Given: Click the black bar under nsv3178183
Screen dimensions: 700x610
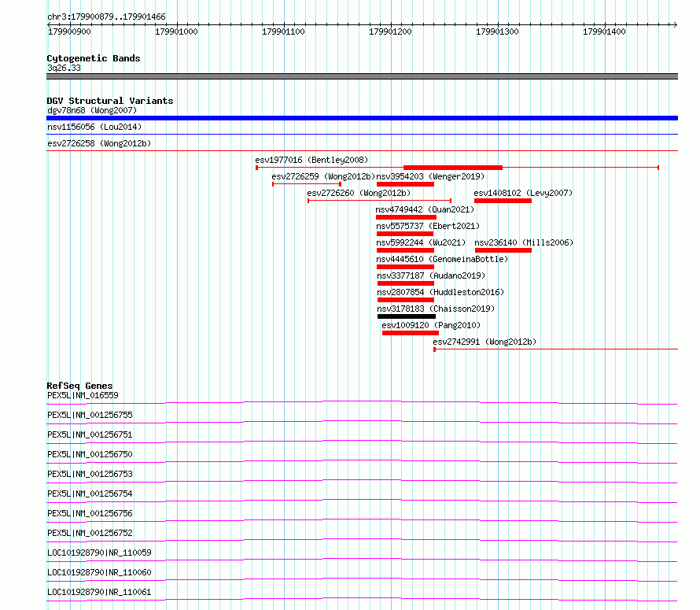Looking at the screenshot, I should coord(407,316).
